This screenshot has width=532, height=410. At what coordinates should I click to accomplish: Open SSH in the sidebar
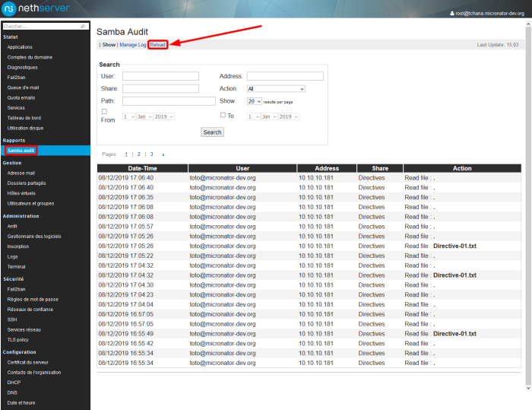click(x=12, y=319)
